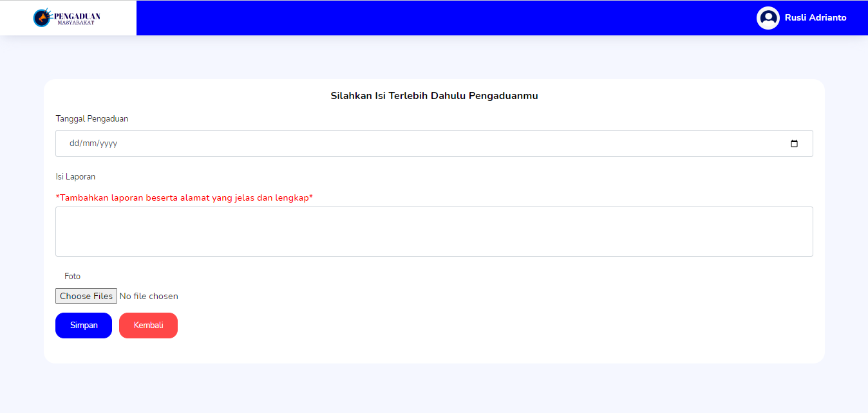
Task: Click into the Isi Laporan text area
Action: click(434, 232)
